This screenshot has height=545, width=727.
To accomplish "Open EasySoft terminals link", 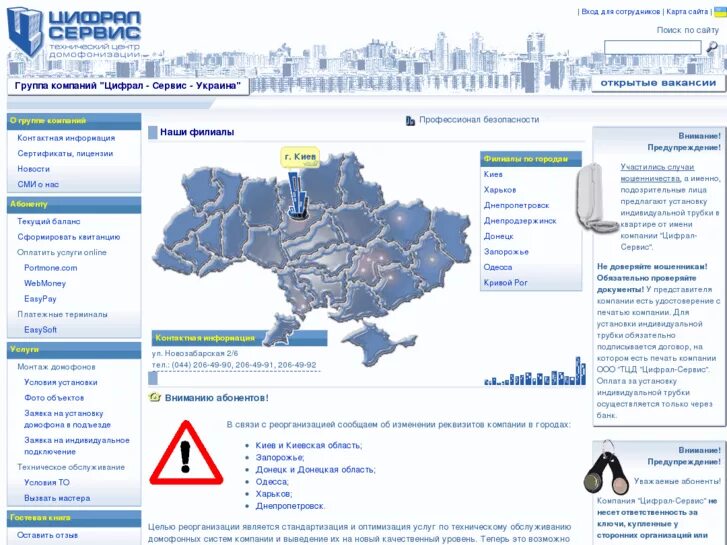I will point(40,330).
